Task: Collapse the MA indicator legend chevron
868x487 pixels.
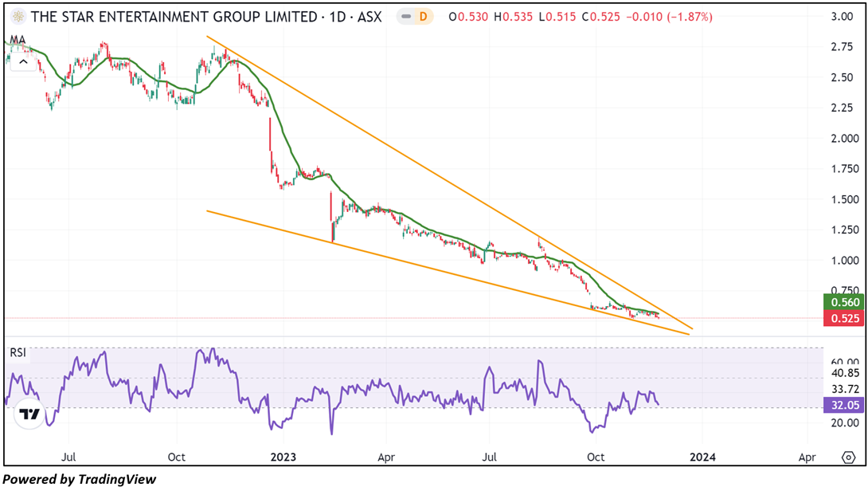Action: 23,62
